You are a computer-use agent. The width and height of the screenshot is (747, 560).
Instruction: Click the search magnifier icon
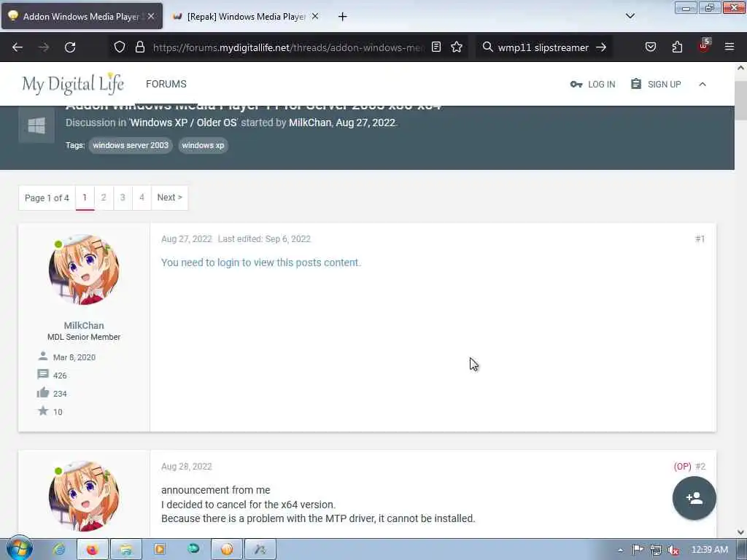tap(487, 47)
